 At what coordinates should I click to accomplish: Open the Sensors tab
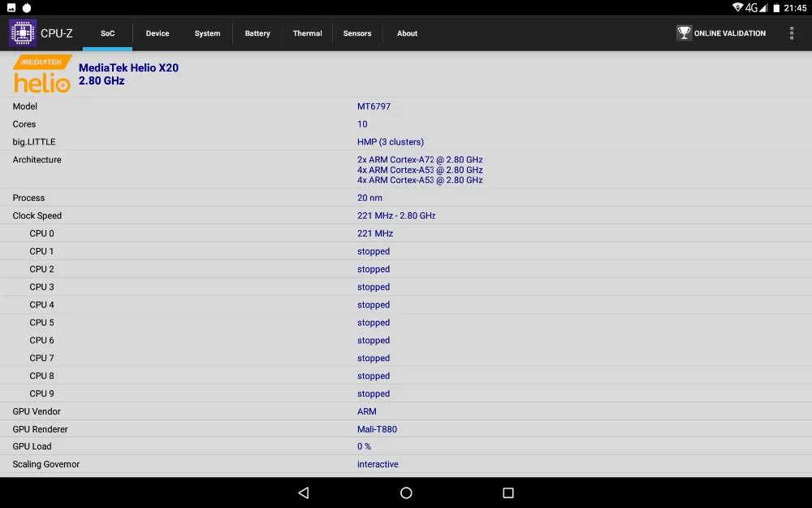pos(357,33)
